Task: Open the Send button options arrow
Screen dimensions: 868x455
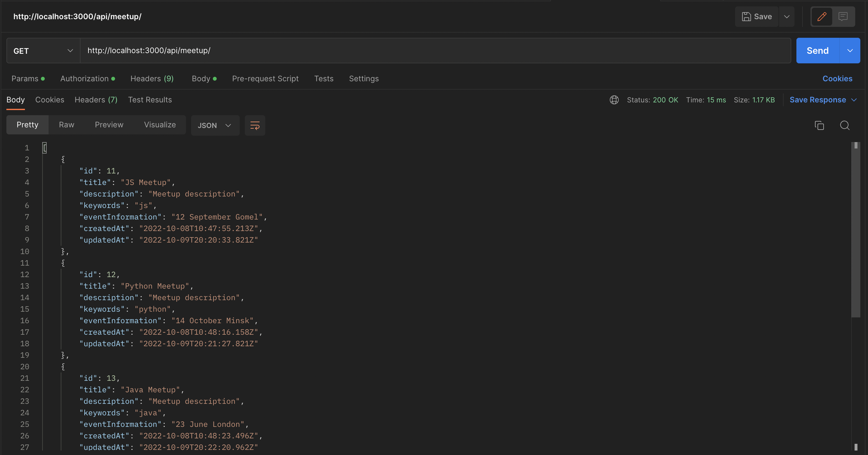Action: click(850, 51)
